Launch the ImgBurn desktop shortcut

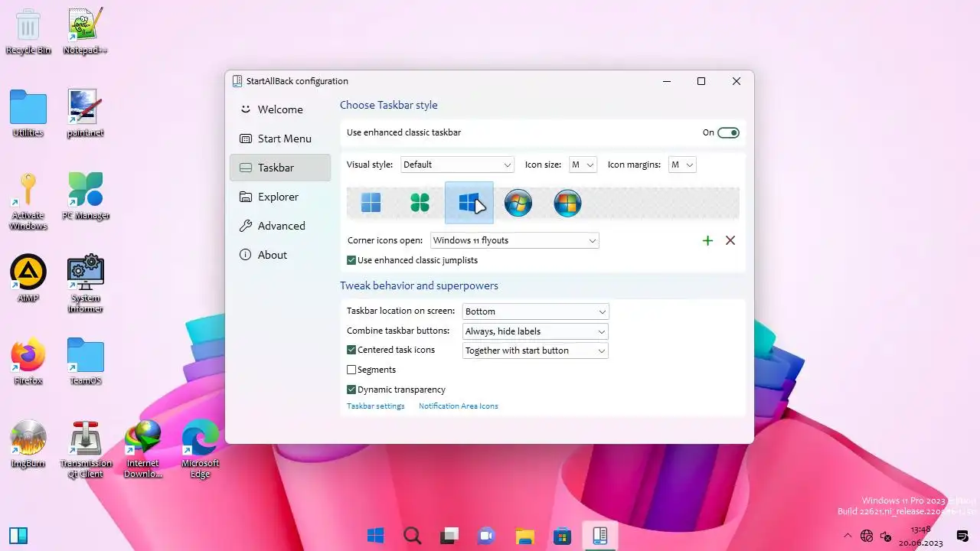click(x=28, y=445)
